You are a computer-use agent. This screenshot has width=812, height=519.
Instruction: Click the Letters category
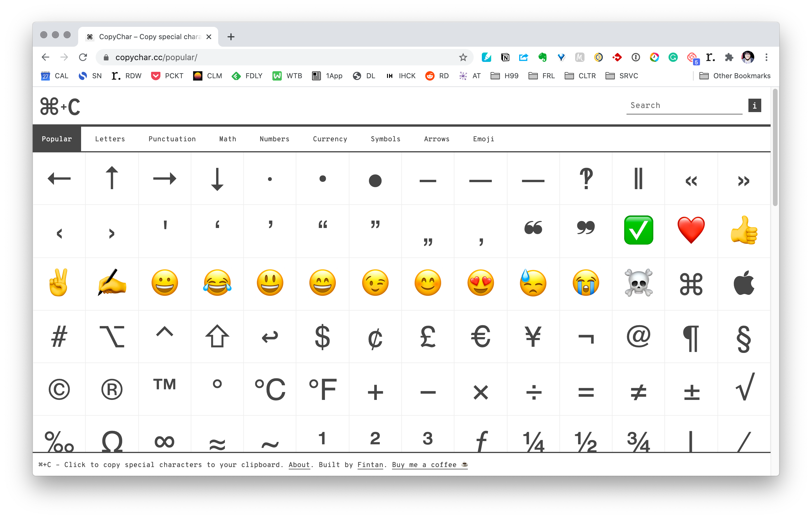110,139
